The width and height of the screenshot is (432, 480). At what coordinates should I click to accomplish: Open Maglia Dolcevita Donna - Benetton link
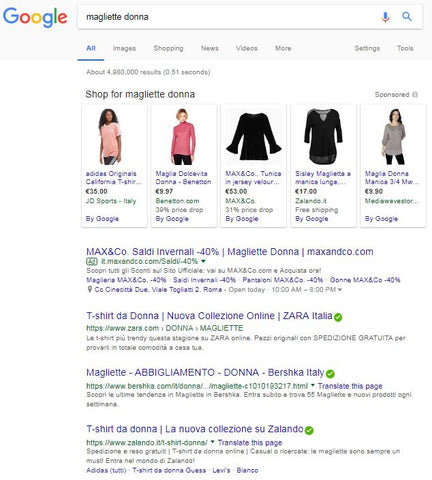tap(183, 178)
